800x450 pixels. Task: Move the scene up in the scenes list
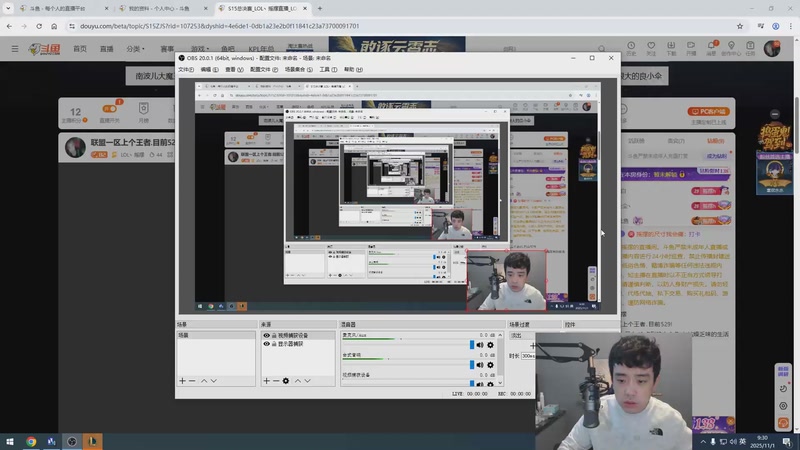coord(204,381)
